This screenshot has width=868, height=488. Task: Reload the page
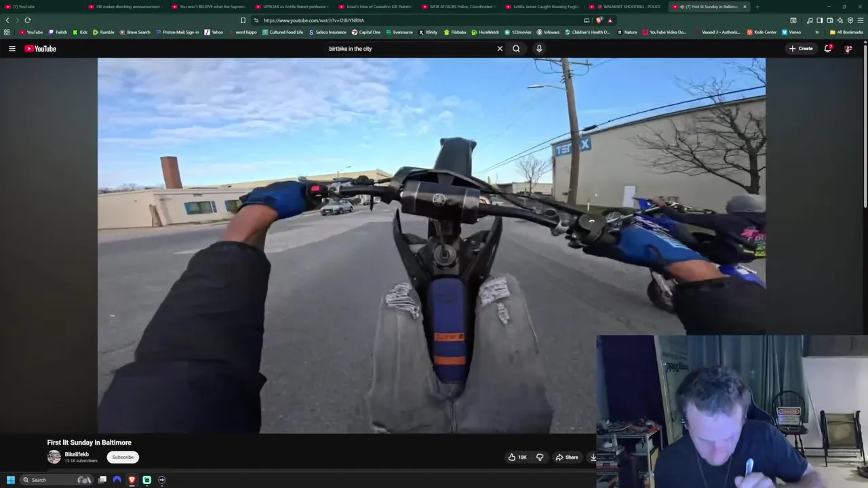point(28,20)
